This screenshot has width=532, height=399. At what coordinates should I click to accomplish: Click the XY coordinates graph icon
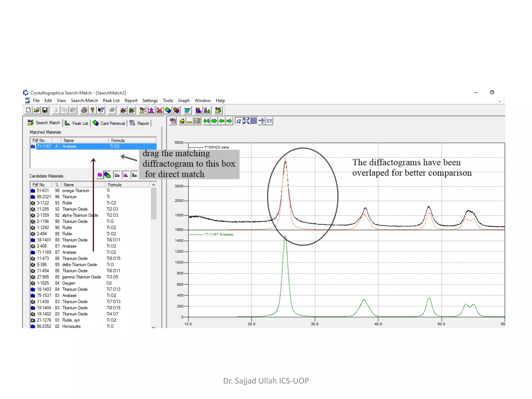[x=269, y=121]
